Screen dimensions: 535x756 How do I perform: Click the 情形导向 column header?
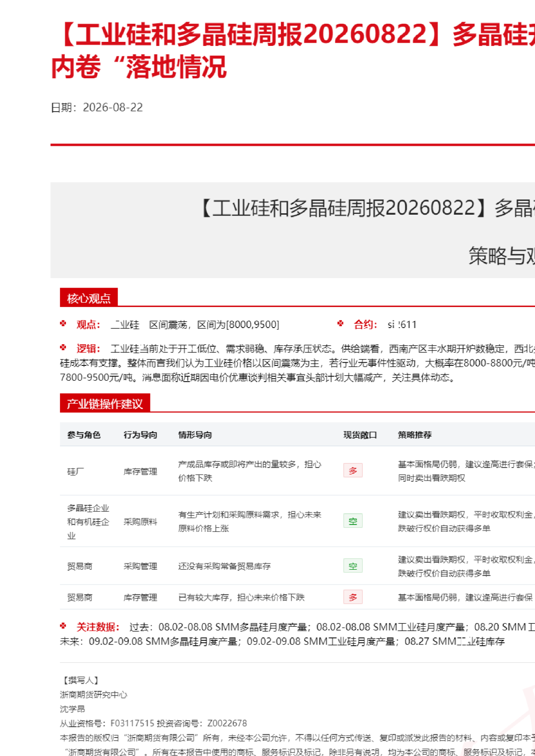(x=195, y=435)
